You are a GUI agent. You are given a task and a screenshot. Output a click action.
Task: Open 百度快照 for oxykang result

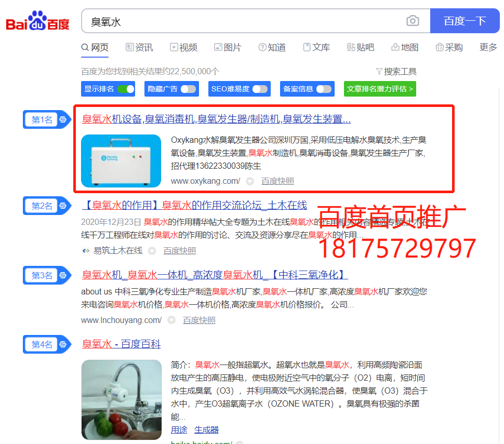(x=277, y=181)
